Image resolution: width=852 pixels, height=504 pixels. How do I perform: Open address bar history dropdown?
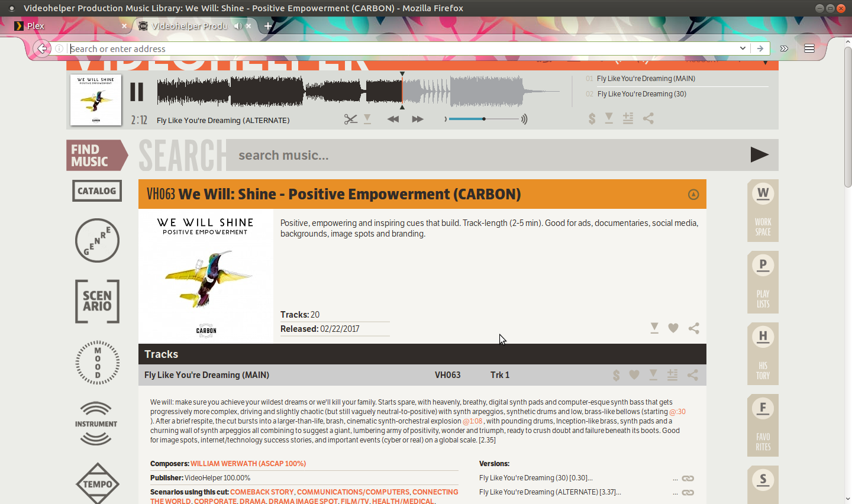(743, 49)
